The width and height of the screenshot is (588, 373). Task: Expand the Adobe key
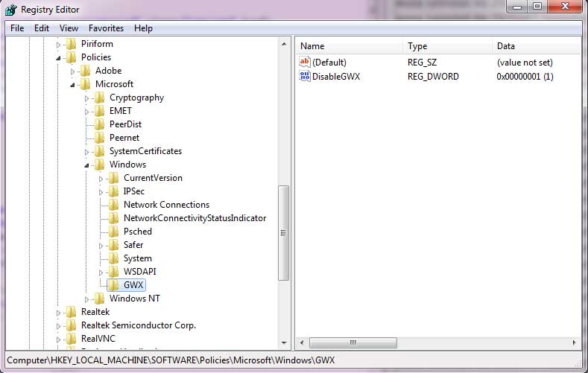[x=72, y=71]
